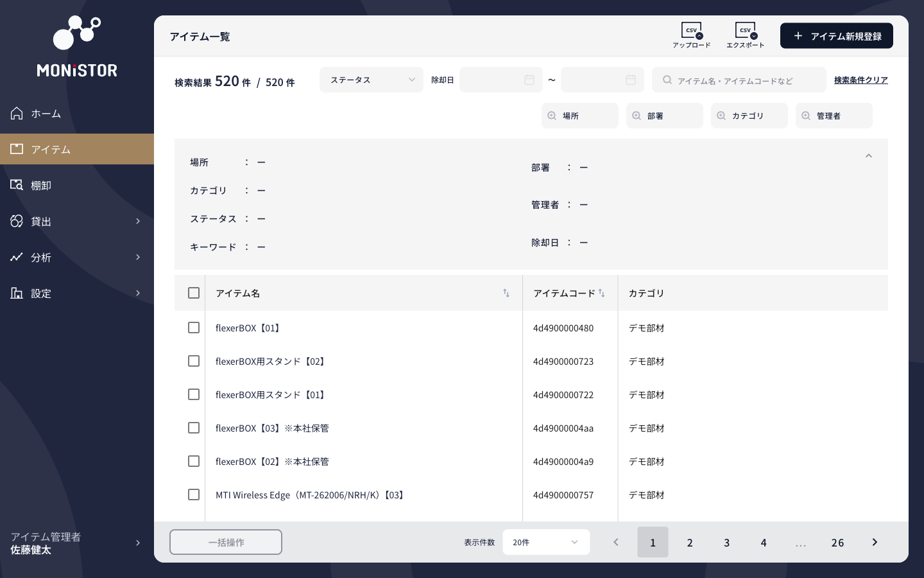
Task: Click the 検索条件クリア link
Action: tap(860, 80)
